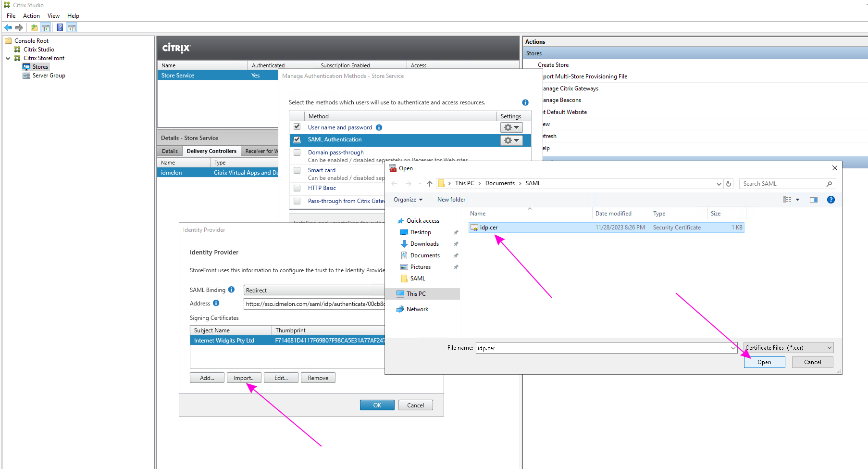Open settings gear for SAML Authentication

[x=511, y=140]
